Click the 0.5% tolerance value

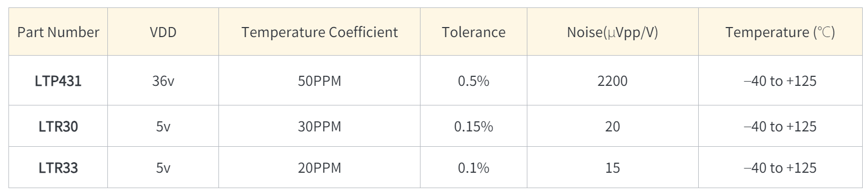click(x=473, y=81)
